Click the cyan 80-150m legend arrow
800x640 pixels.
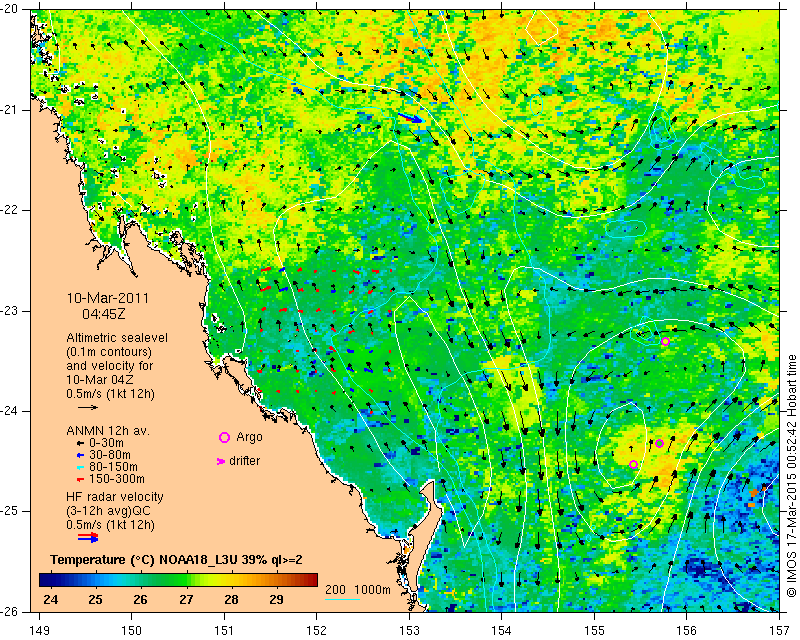80,467
